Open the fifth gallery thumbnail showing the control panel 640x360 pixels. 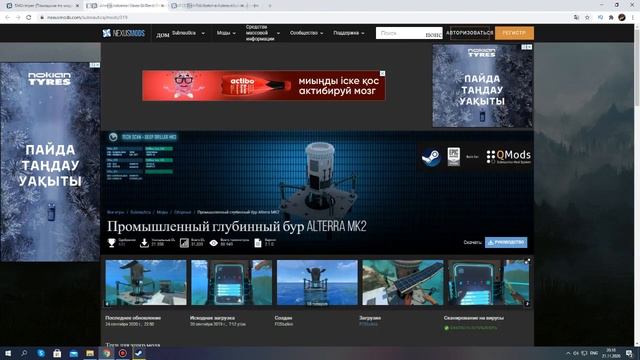pyautogui.click(x=489, y=282)
